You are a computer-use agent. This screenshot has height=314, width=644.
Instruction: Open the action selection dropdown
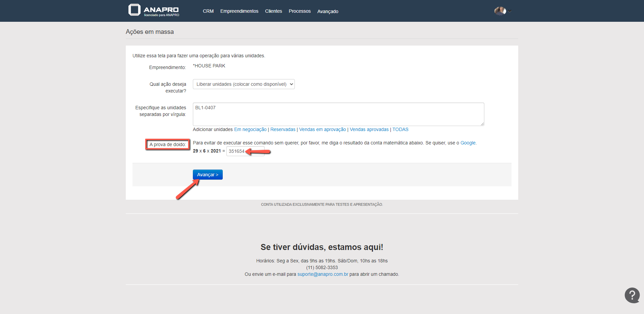pos(244,84)
